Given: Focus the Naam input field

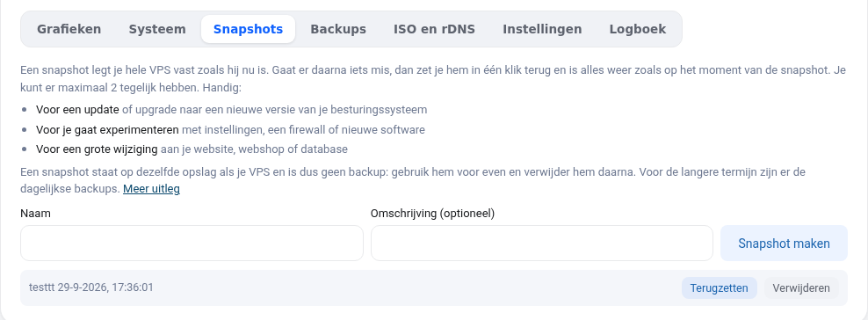Looking at the screenshot, I should click(192, 243).
